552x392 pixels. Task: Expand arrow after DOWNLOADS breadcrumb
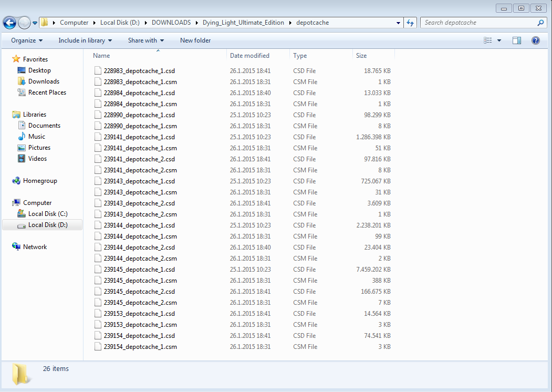pos(196,23)
